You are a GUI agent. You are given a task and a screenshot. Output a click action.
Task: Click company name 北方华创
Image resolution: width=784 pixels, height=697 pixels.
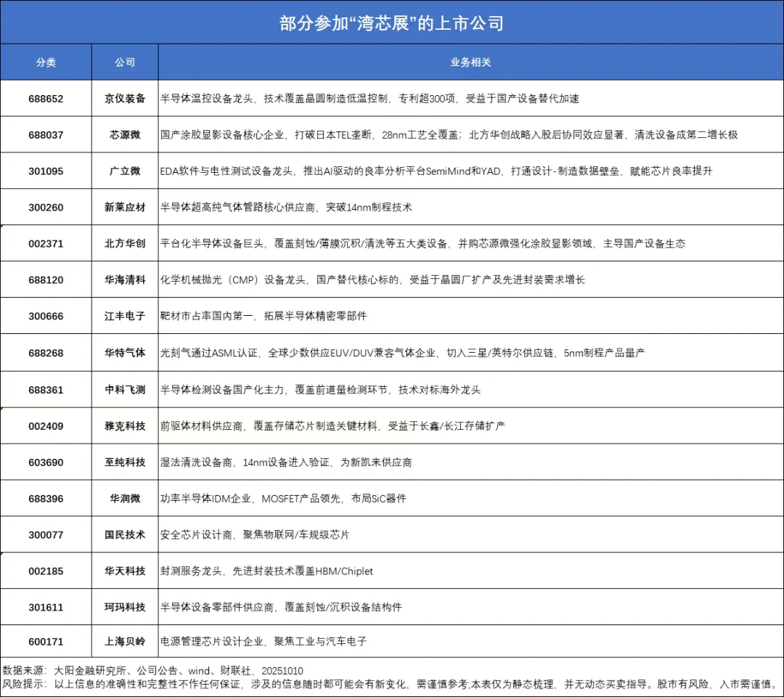[x=125, y=244]
